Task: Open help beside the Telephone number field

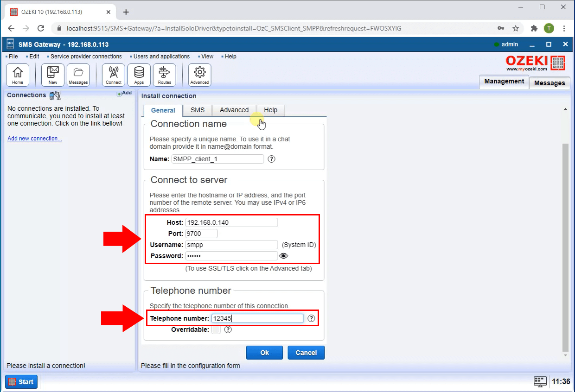Action: tap(311, 318)
